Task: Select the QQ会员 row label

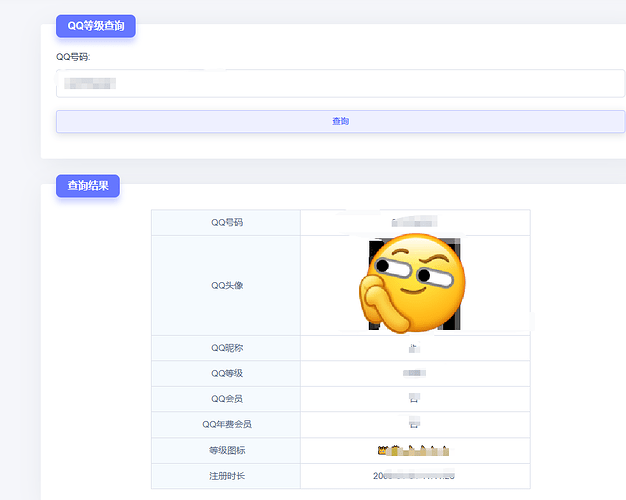Action: point(226,399)
